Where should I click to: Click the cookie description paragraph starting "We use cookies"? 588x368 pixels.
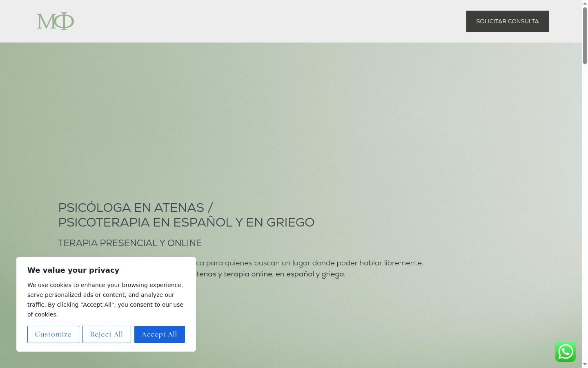(105, 300)
